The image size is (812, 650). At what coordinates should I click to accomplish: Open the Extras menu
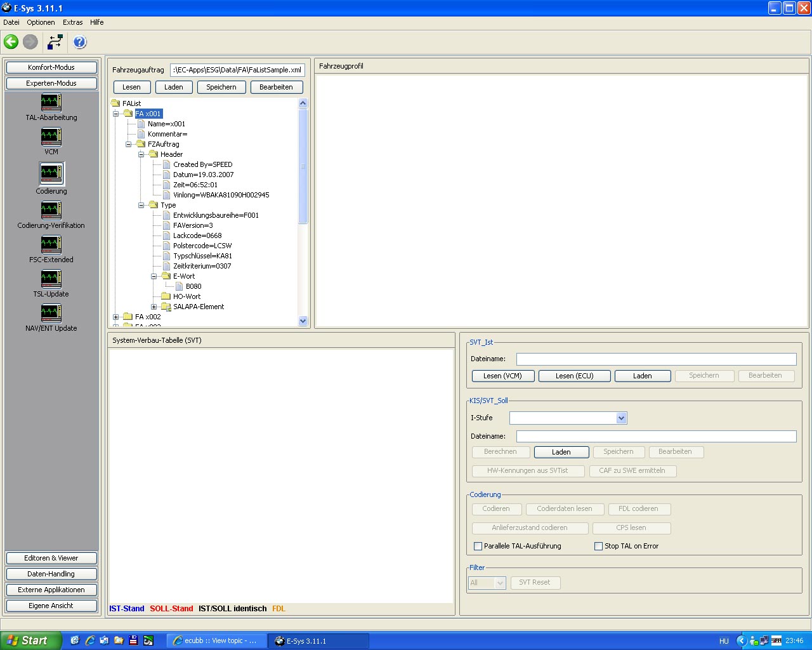(x=72, y=22)
